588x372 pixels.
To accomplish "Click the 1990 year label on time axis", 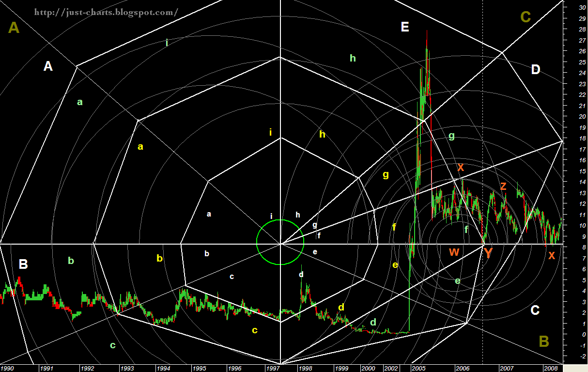I will coord(8,369).
